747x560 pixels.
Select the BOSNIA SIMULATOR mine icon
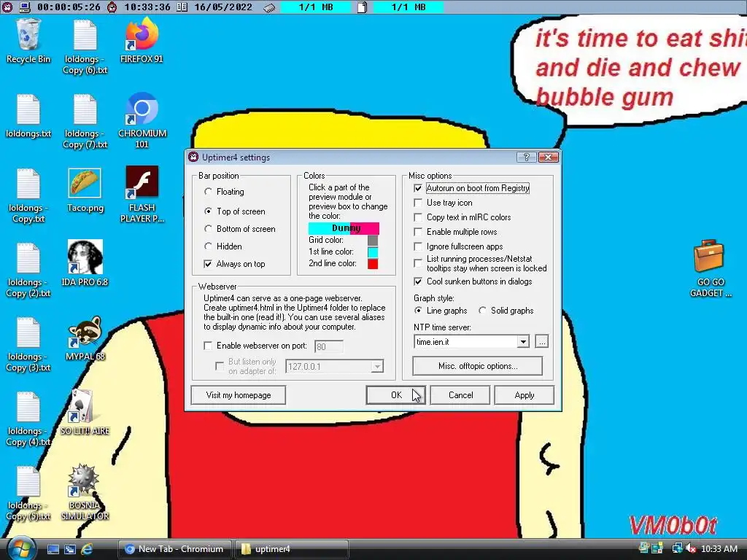[x=85, y=492]
